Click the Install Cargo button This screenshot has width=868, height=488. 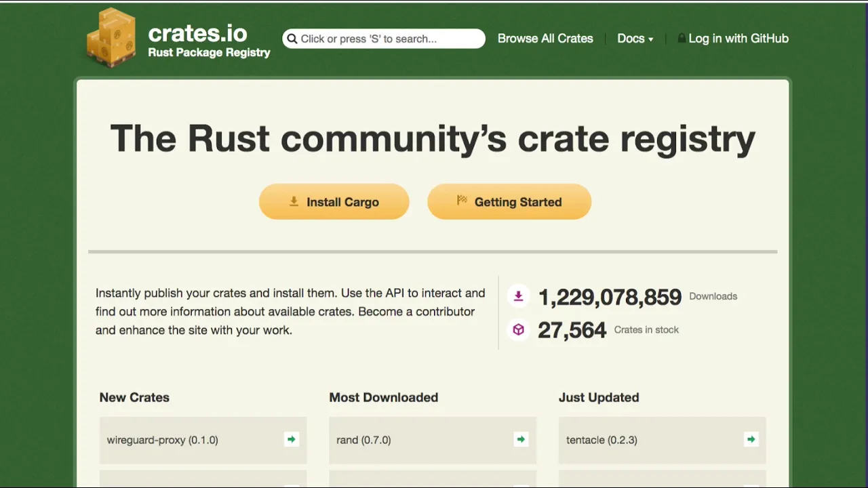(x=334, y=201)
